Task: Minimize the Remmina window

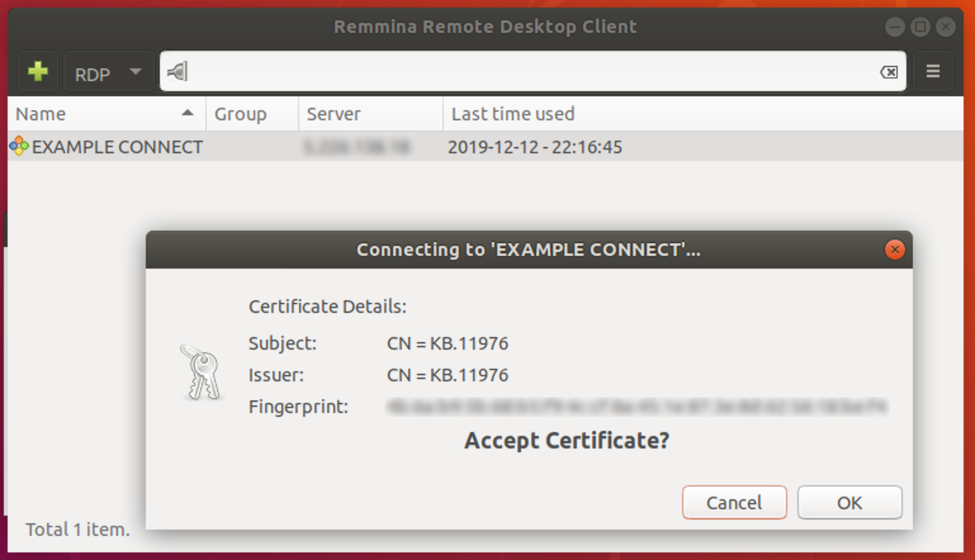Action: click(x=894, y=27)
